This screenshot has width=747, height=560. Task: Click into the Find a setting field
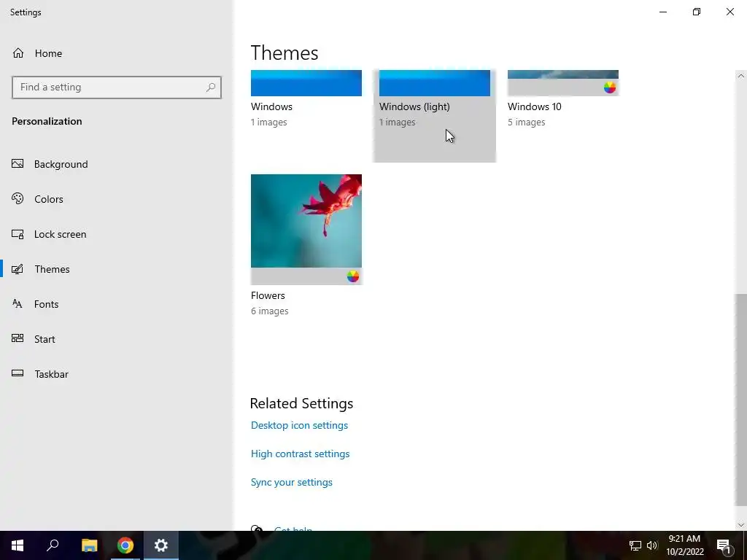coord(117,87)
